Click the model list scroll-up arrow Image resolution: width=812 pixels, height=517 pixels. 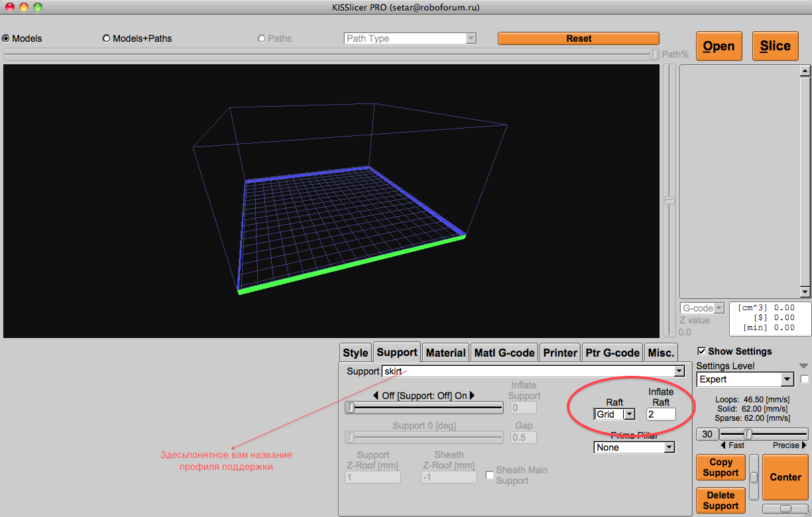click(x=805, y=71)
